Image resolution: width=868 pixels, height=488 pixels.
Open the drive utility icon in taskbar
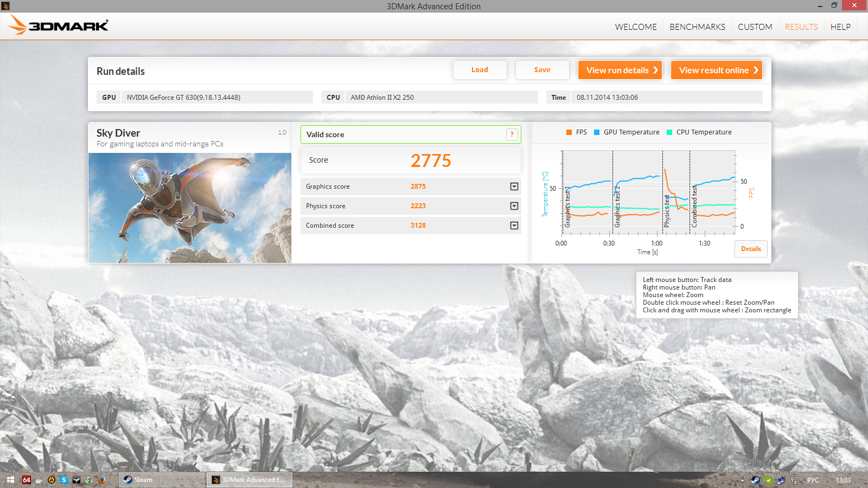pyautogui.click(x=39, y=480)
